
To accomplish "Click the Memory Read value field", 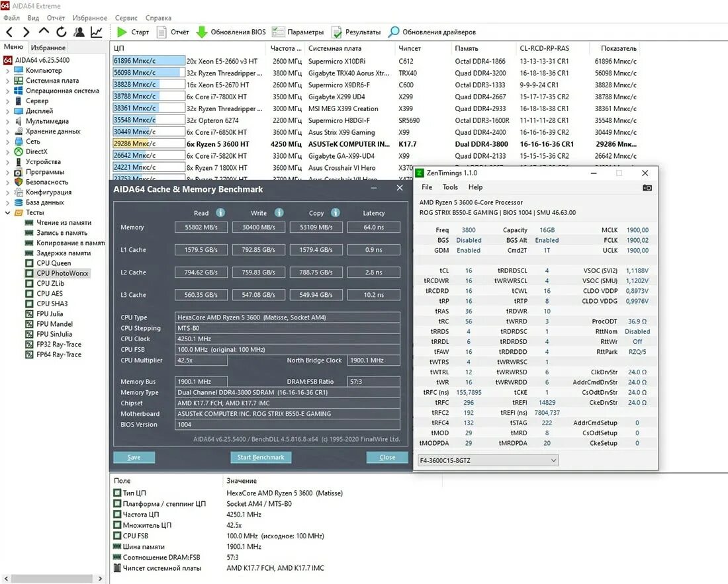I will coord(201,228).
